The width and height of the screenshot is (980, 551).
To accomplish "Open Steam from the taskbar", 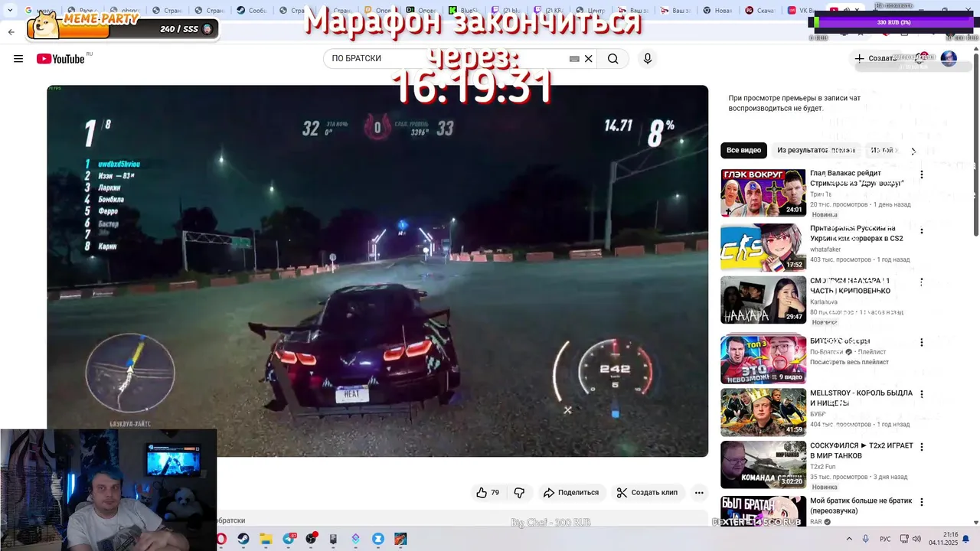I will 243,539.
